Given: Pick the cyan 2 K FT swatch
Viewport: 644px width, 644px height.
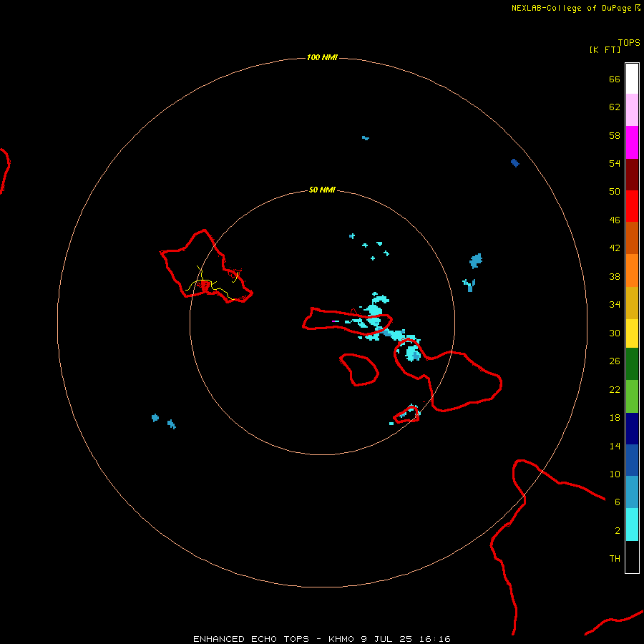Looking at the screenshot, I should click(x=632, y=525).
